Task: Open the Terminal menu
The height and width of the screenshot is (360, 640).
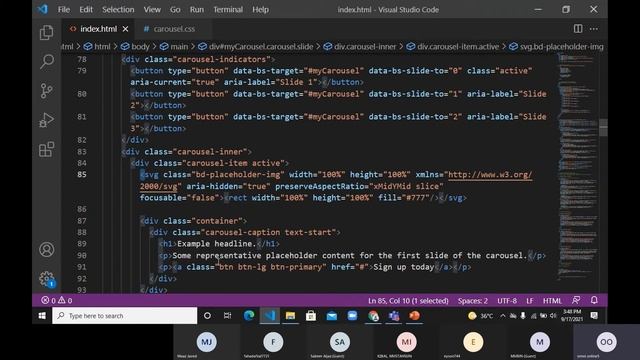Action: click(228, 9)
